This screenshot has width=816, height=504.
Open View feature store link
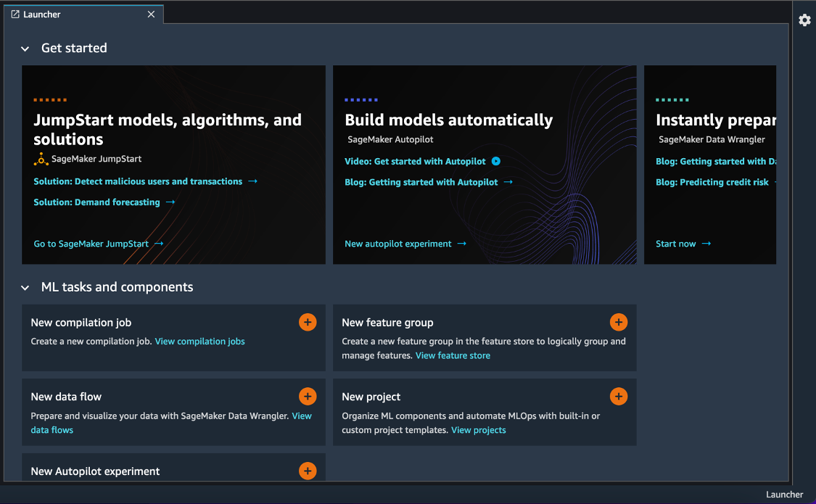(453, 356)
